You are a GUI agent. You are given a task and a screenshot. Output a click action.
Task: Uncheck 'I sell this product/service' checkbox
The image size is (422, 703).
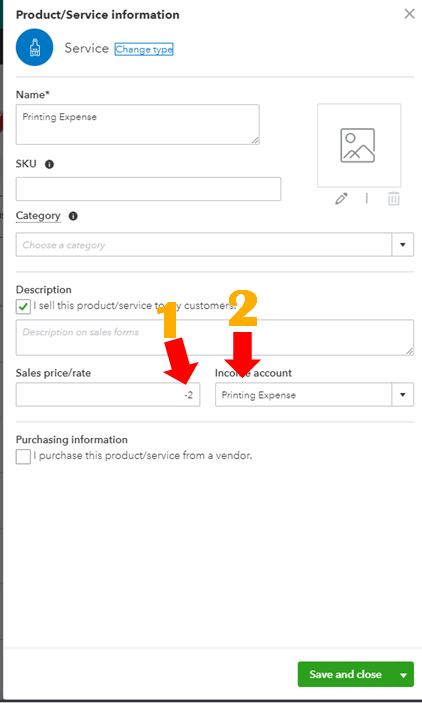tap(23, 307)
